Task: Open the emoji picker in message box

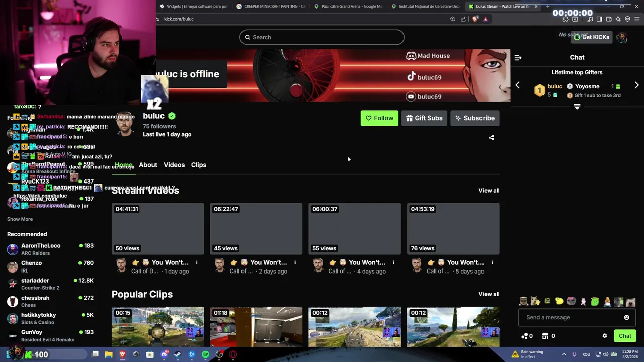Action: (626, 317)
